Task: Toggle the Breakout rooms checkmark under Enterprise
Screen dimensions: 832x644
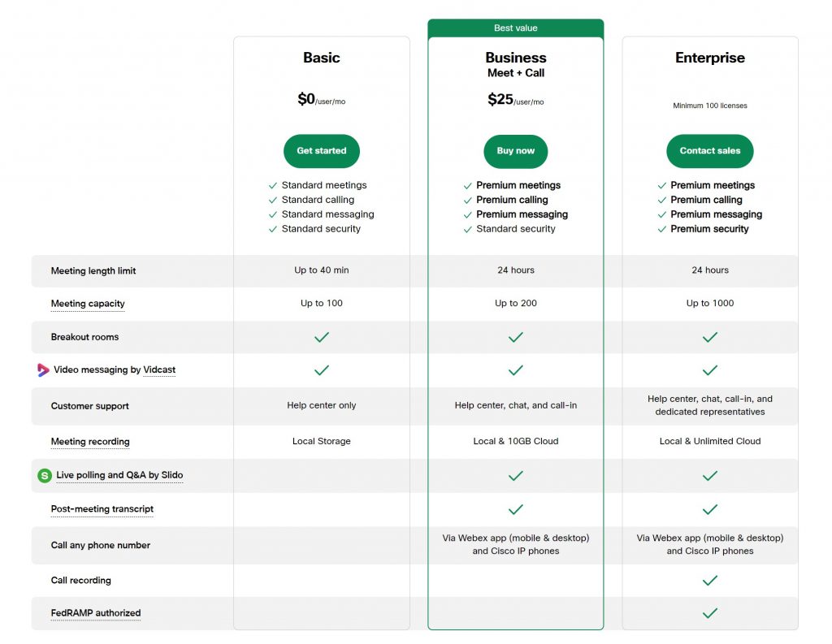Action: tap(709, 337)
